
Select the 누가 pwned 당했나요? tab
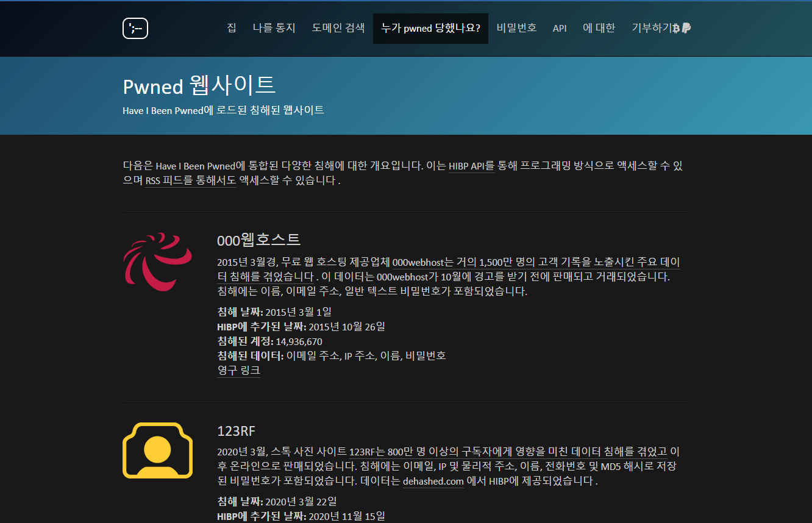(430, 28)
